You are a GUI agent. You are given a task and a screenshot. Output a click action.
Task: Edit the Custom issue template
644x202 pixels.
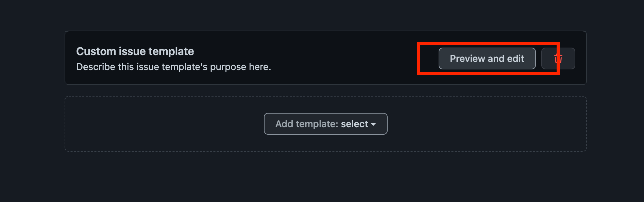[487, 58]
